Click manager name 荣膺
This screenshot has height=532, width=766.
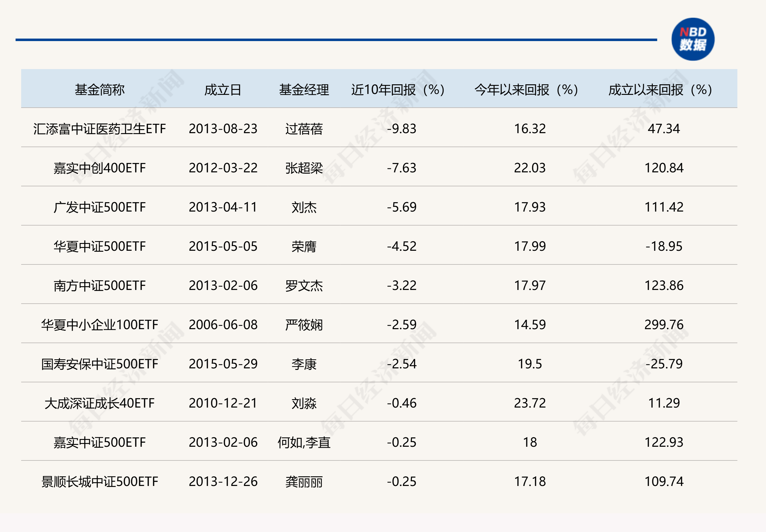click(x=304, y=247)
